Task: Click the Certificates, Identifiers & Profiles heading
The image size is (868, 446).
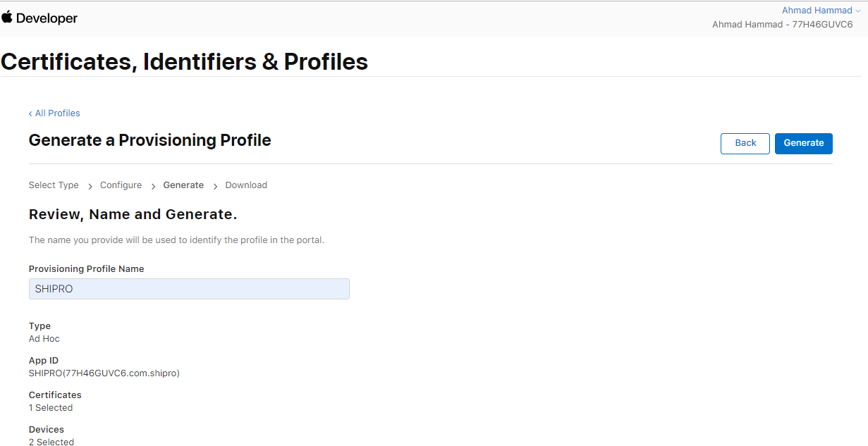Action: (185, 62)
